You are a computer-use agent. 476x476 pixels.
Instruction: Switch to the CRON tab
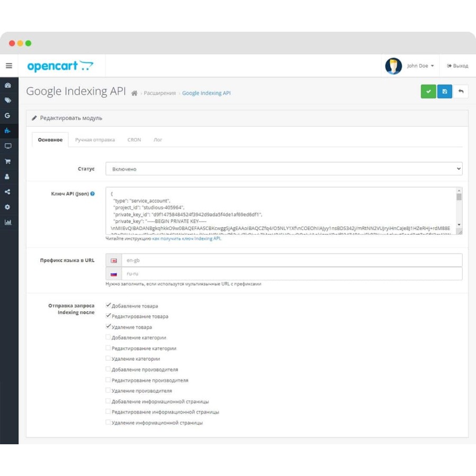(x=134, y=140)
